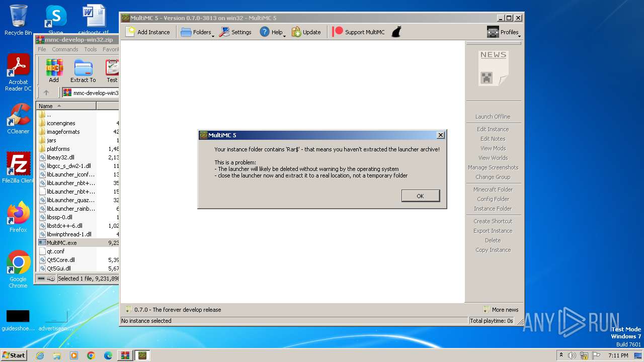Open the Folders dropdown in MultiMC
This screenshot has width=644, height=362.
point(197,32)
